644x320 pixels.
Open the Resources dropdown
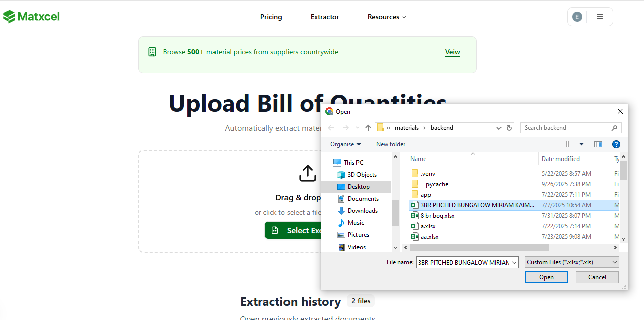pyautogui.click(x=386, y=17)
